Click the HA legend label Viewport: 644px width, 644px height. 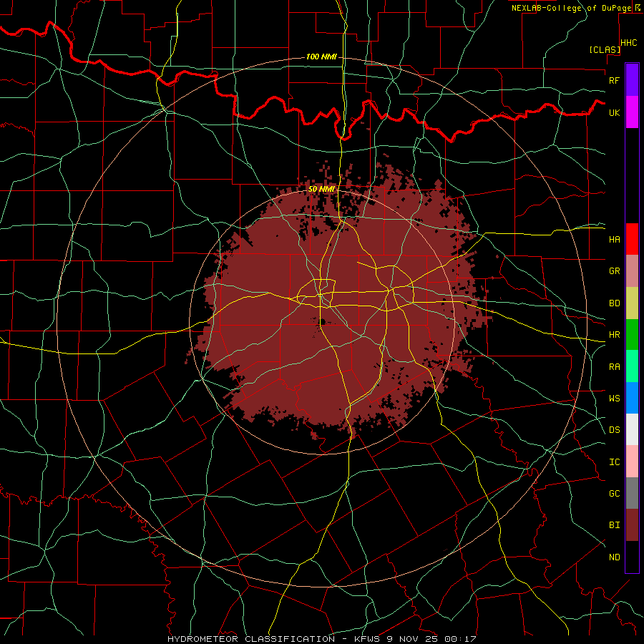pyautogui.click(x=614, y=239)
